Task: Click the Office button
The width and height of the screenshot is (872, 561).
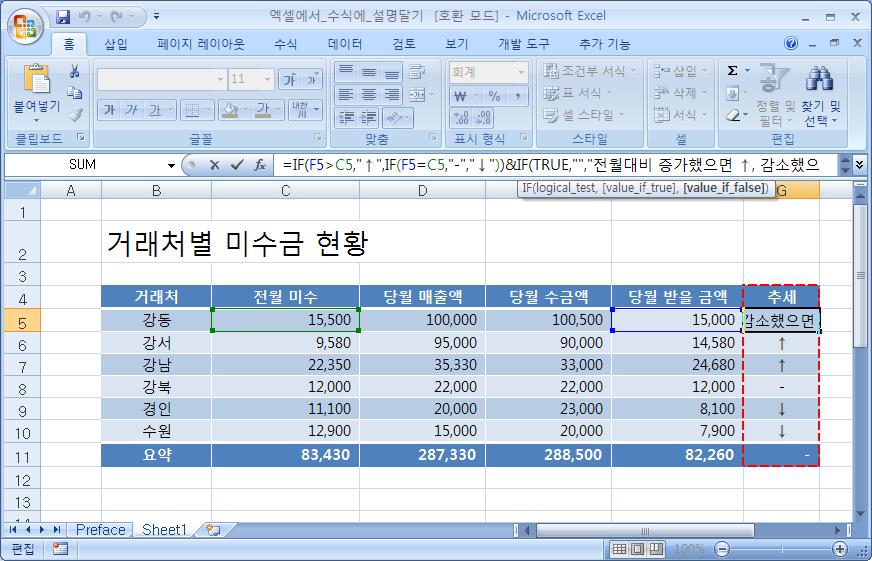Action: [x=25, y=26]
